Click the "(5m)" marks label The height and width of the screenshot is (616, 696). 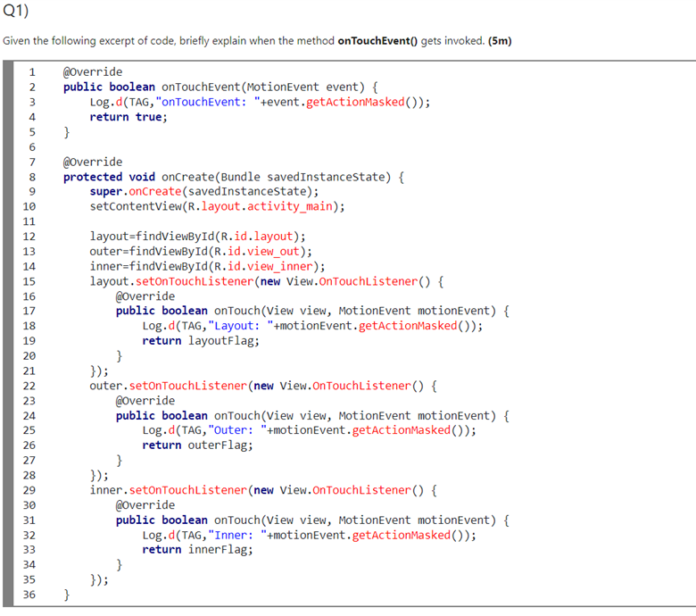tap(500, 41)
